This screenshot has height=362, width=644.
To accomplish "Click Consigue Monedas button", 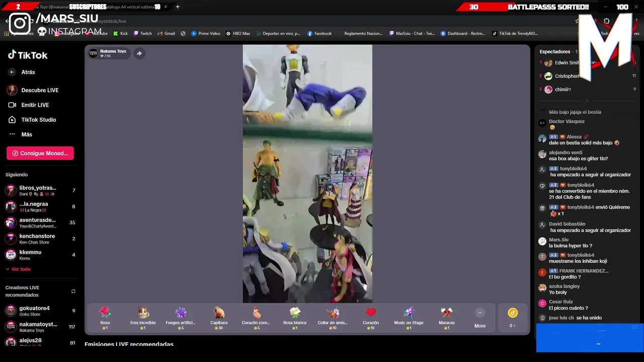I will pos(40,153).
